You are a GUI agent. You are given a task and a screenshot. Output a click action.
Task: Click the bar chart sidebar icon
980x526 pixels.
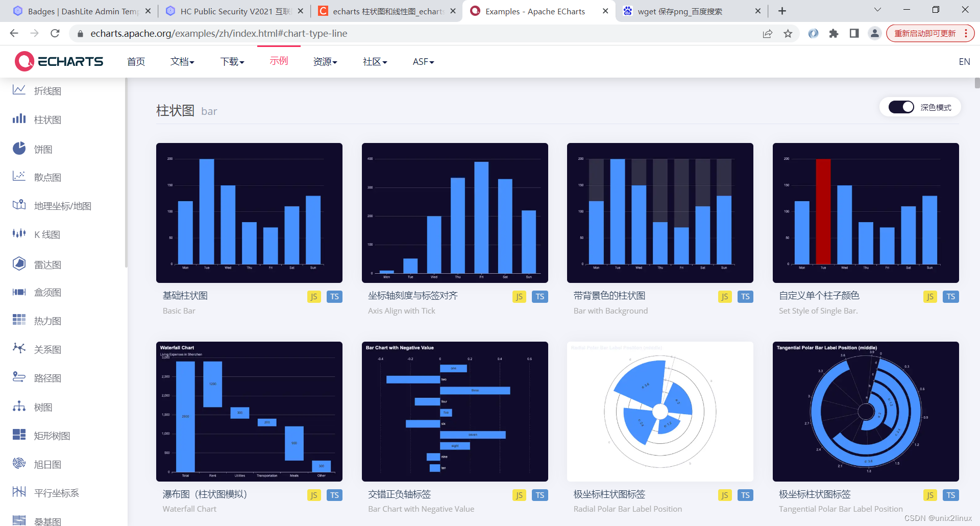19,118
